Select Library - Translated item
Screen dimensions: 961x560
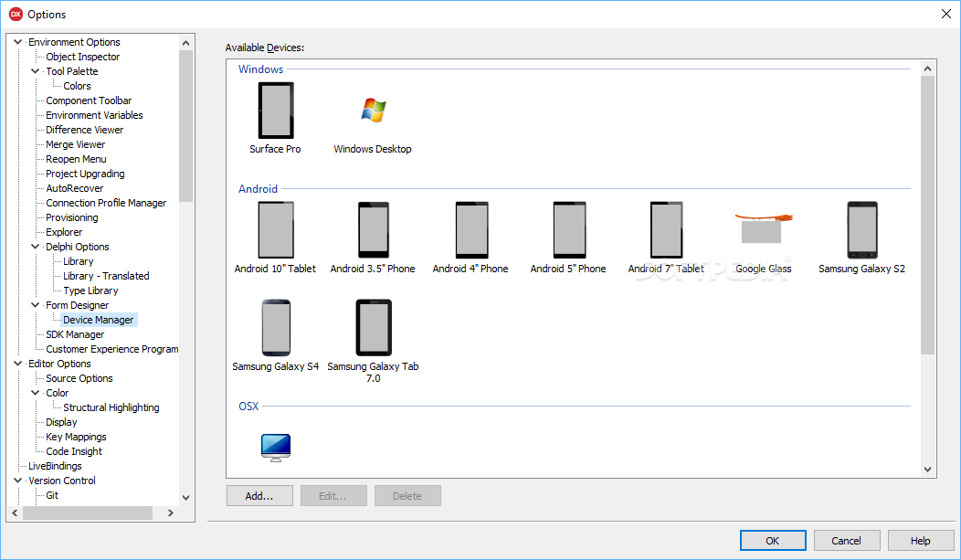coord(106,276)
